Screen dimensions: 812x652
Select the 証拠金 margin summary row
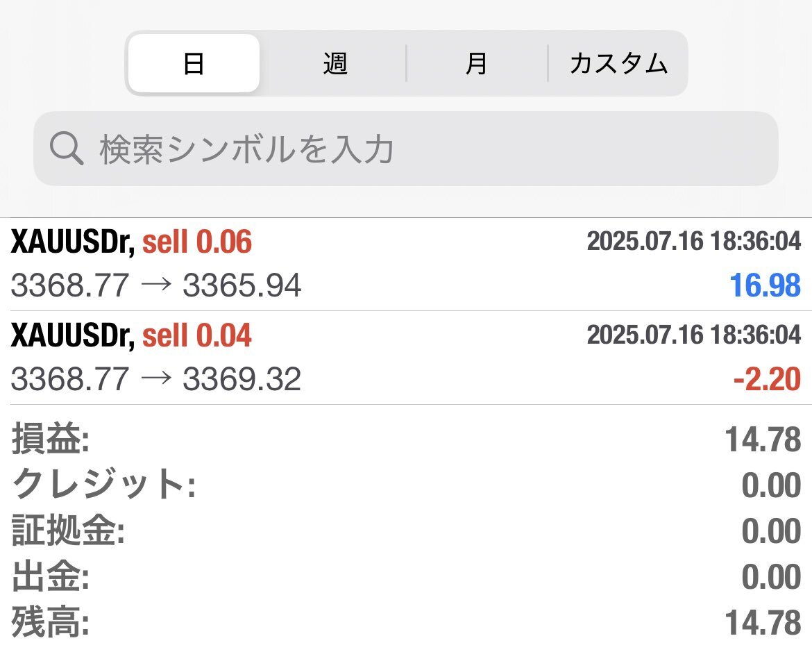[x=406, y=530]
